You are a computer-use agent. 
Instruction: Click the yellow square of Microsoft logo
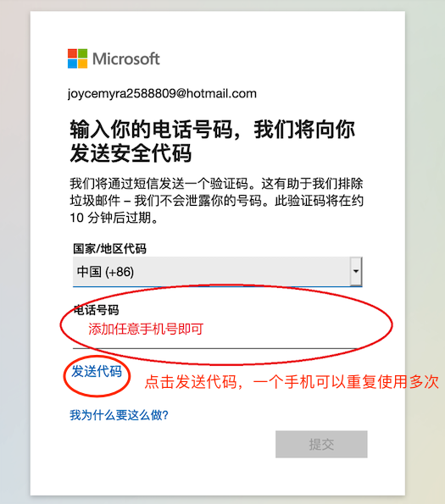tap(82, 64)
